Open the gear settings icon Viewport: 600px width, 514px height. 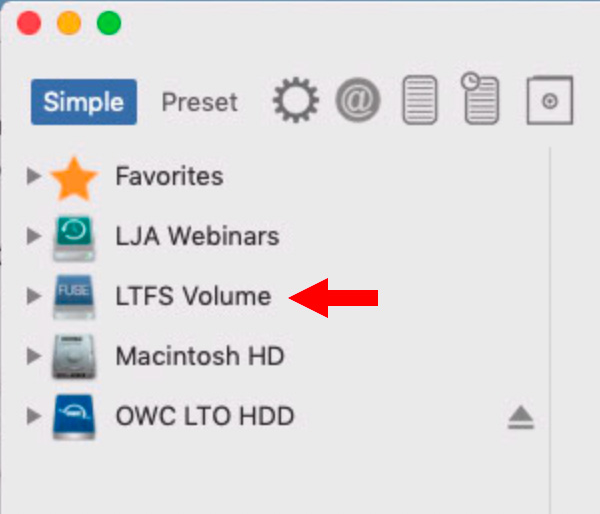pyautogui.click(x=295, y=100)
